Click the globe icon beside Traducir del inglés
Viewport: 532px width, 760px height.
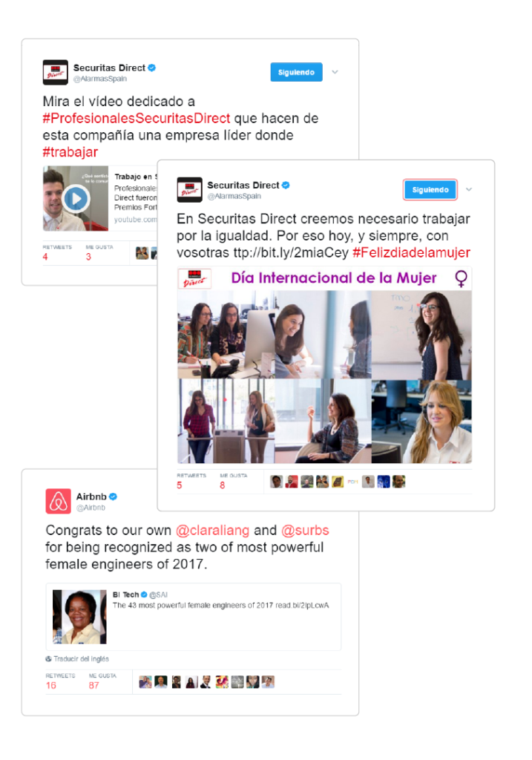(48, 659)
